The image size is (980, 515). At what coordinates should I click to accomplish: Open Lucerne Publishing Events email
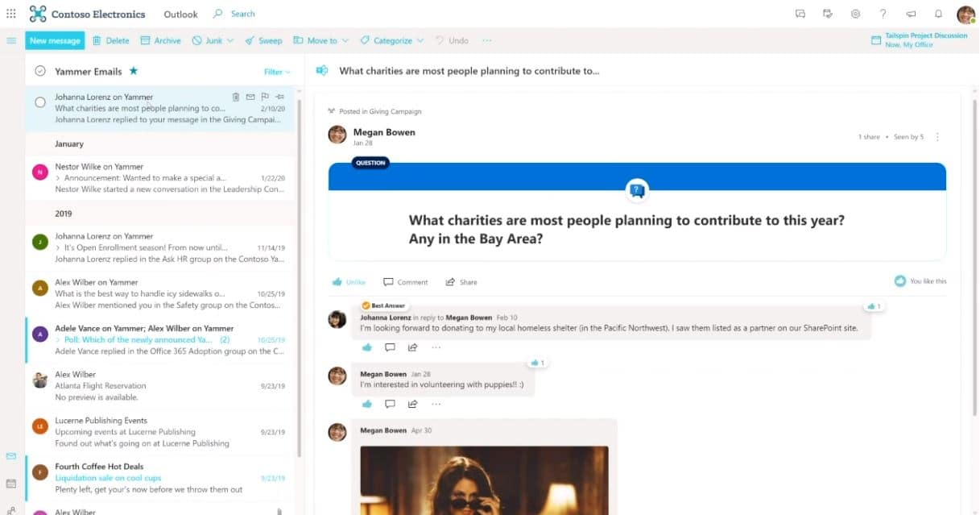160,432
